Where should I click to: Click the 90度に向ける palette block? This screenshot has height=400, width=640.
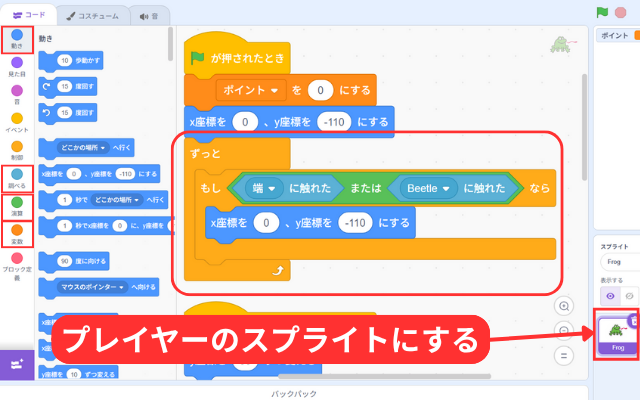coord(73,261)
